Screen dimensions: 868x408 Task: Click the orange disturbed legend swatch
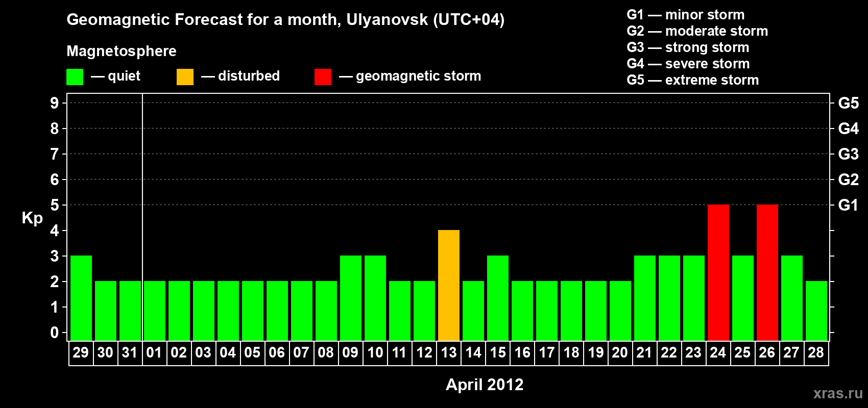185,77
